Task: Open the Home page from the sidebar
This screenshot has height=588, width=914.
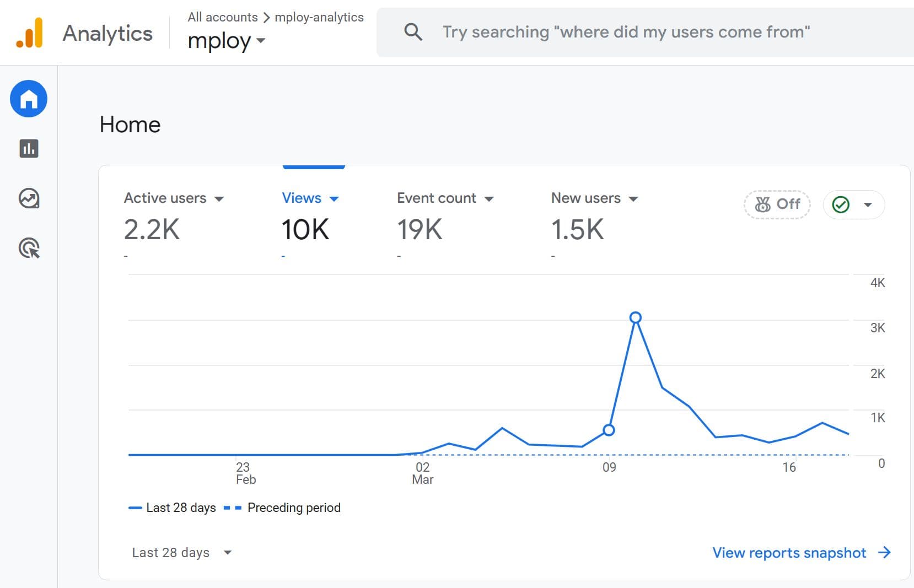Action: pyautogui.click(x=28, y=99)
